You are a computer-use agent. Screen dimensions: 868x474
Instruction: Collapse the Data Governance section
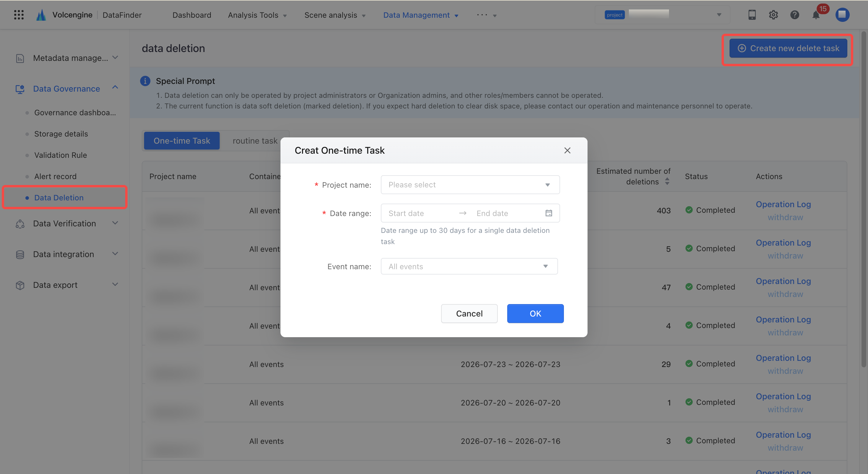pyautogui.click(x=115, y=87)
